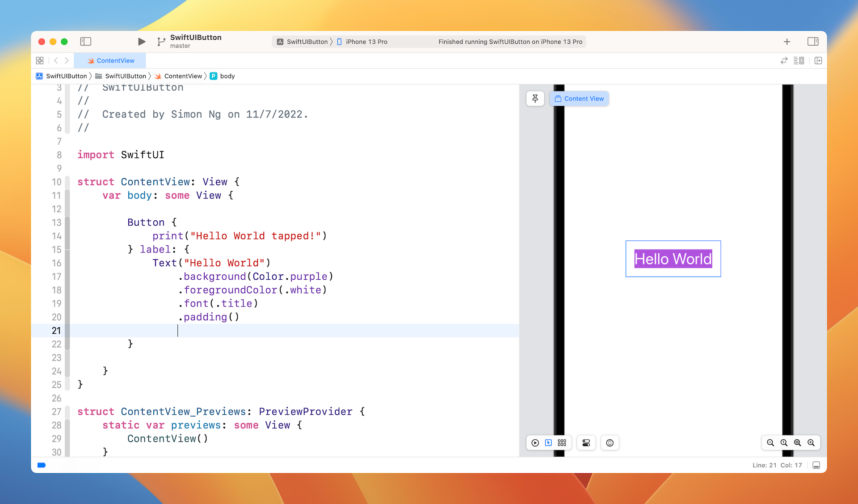Toggle the inspector panel on right

pyautogui.click(x=813, y=42)
